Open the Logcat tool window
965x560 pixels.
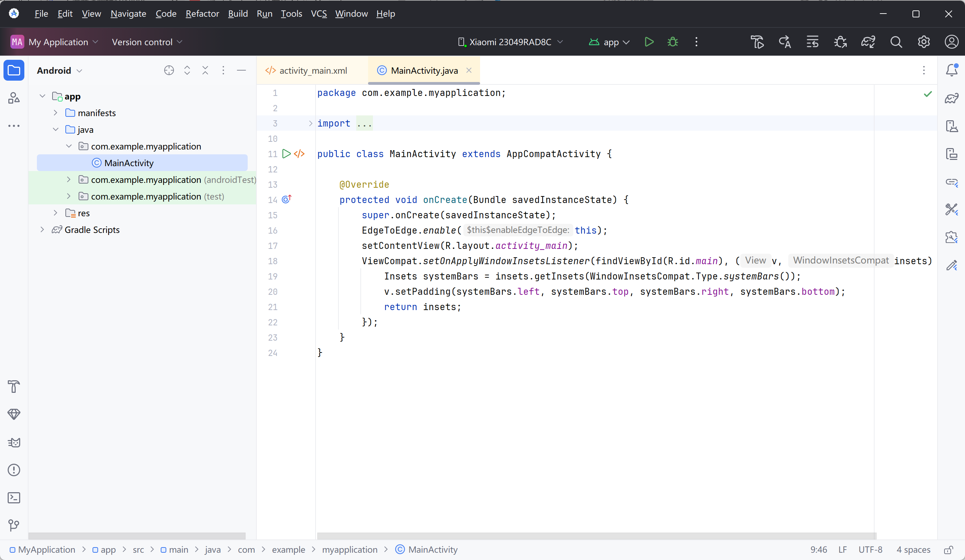[x=14, y=442]
